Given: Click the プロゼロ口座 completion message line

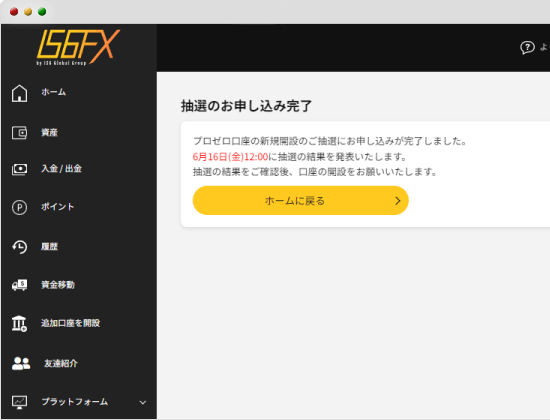Looking at the screenshot, I should pyautogui.click(x=330, y=141).
